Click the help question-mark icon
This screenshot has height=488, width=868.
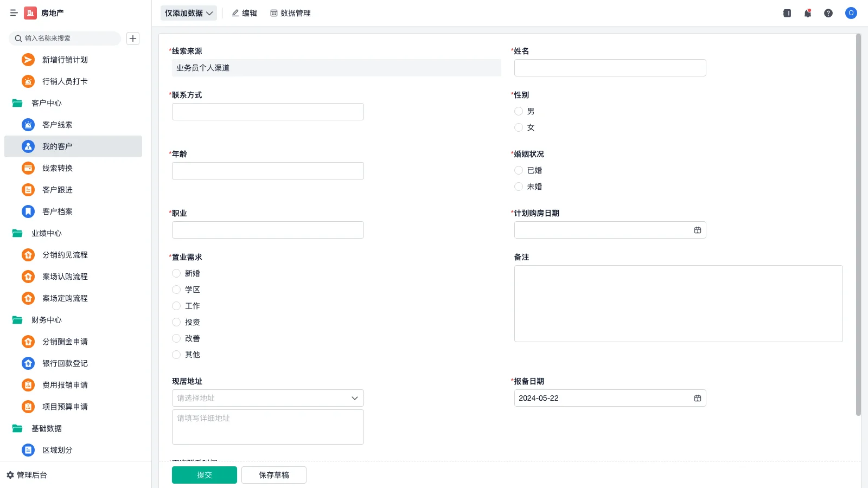click(828, 13)
